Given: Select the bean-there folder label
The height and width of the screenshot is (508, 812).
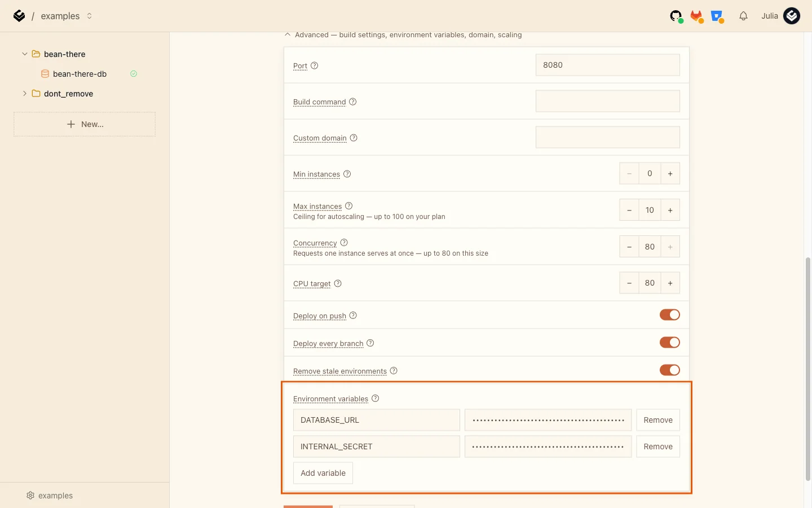Looking at the screenshot, I should [65, 54].
